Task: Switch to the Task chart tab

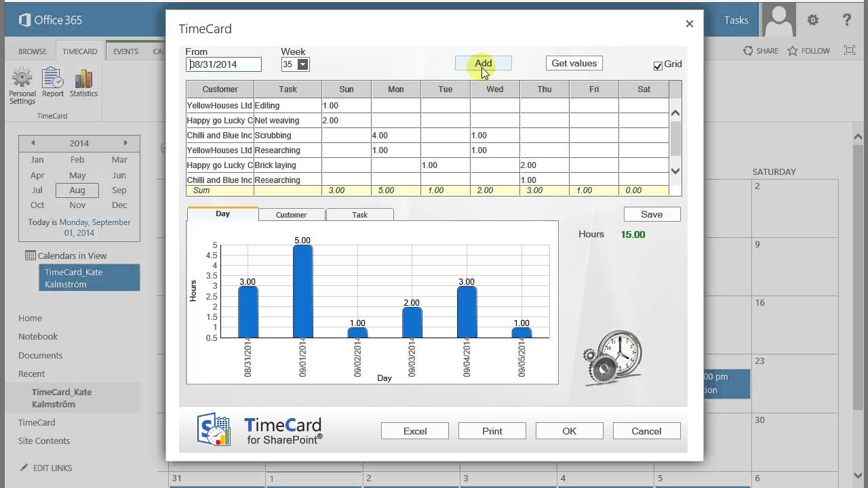Action: tap(359, 215)
